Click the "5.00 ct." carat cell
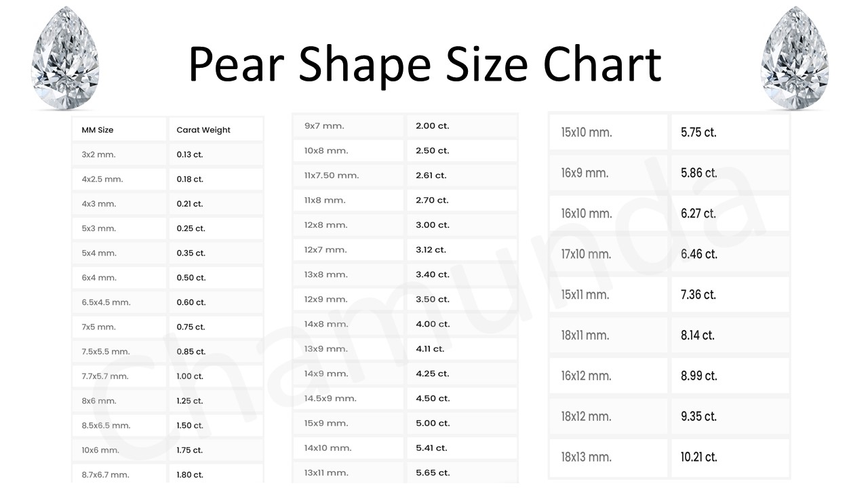The width and height of the screenshot is (868, 488). (x=433, y=423)
